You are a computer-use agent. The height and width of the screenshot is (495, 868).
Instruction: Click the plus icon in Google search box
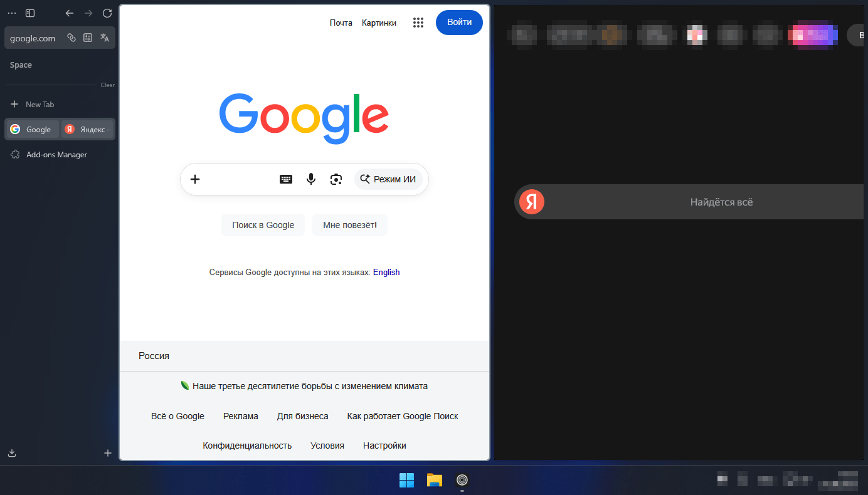(x=195, y=179)
